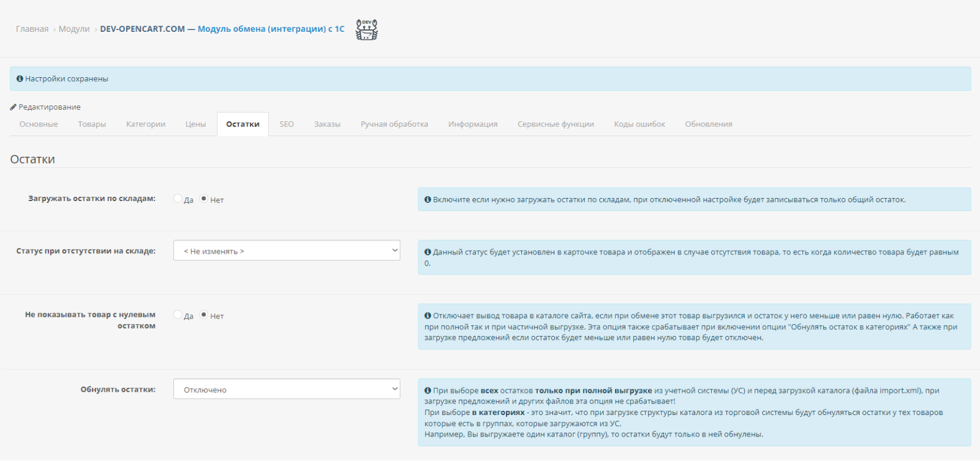Viewport: 980px width, 461px height.
Task: Open the Заказы tab
Action: click(327, 124)
